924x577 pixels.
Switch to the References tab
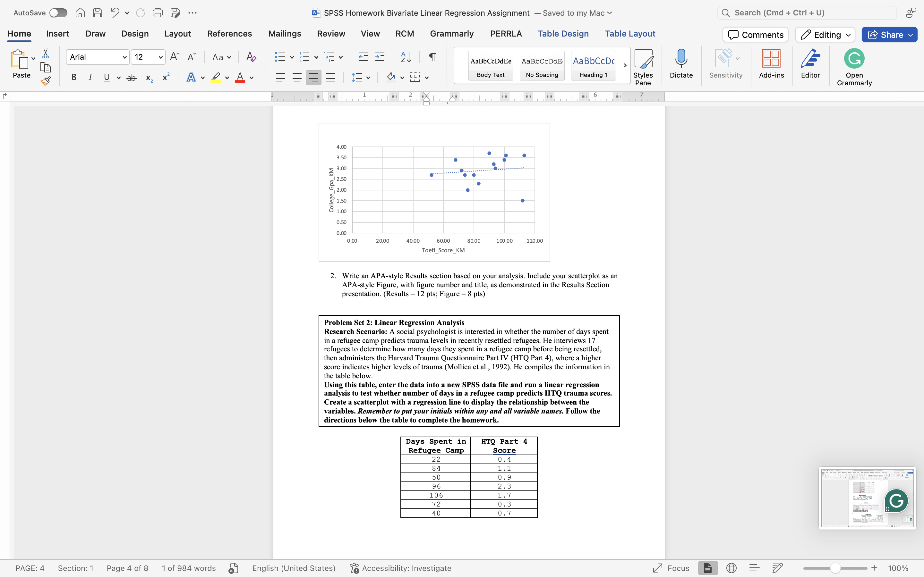229,34
